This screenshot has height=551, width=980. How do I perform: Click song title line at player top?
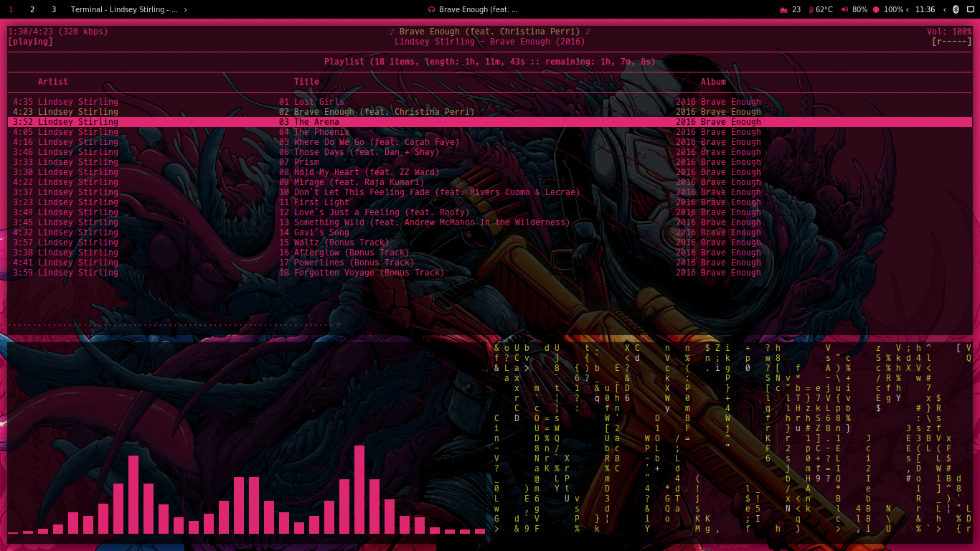[x=490, y=32]
